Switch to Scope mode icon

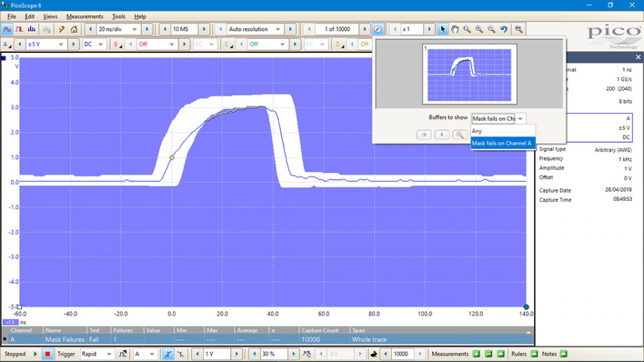click(7, 29)
